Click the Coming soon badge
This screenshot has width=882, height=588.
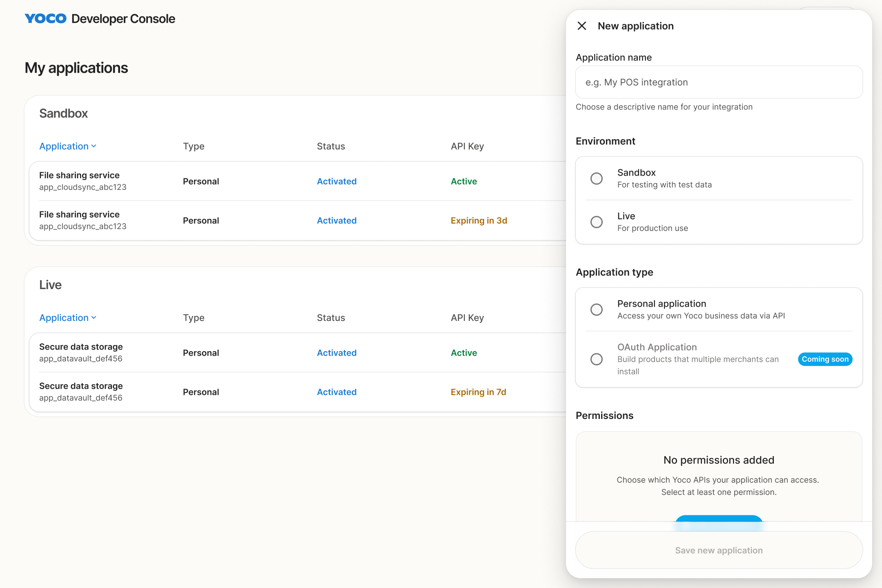coord(825,359)
